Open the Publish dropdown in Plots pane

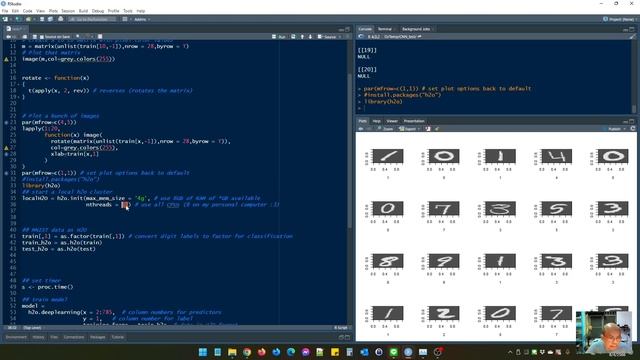(x=616, y=129)
